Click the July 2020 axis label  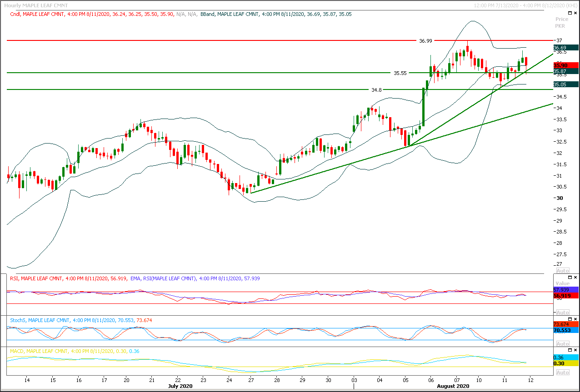180,386
